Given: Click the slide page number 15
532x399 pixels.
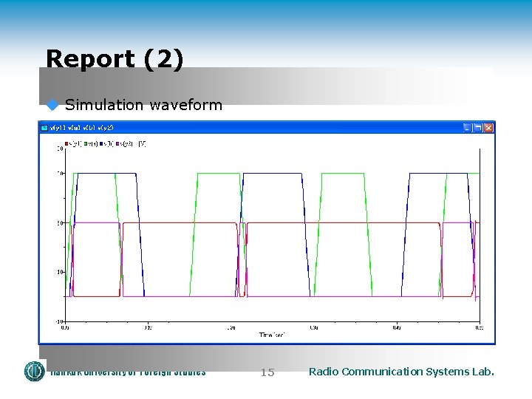Looking at the screenshot, I should (267, 372).
